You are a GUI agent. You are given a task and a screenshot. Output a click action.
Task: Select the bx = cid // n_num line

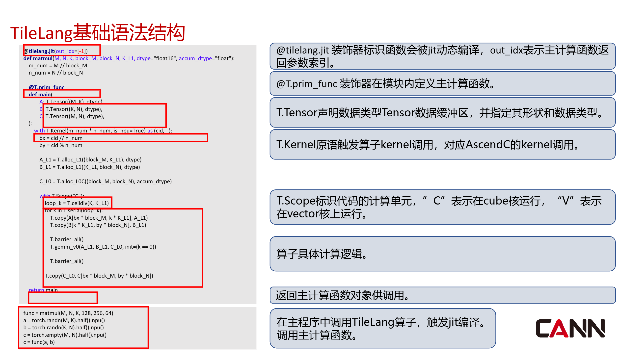(61, 138)
